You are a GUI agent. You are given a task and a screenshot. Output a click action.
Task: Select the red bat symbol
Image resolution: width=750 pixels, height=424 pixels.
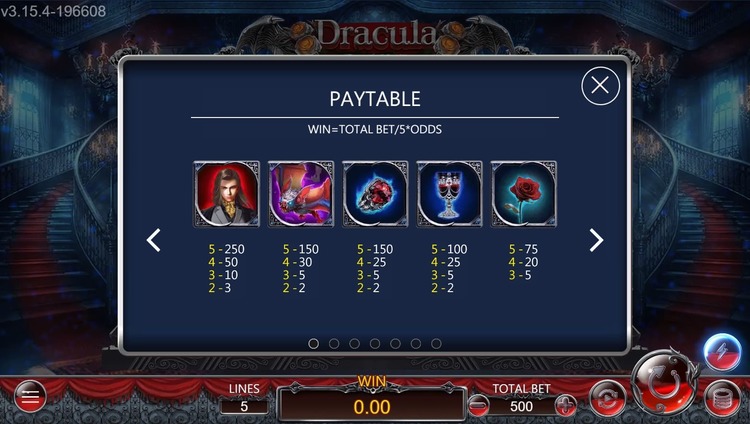pos(301,194)
